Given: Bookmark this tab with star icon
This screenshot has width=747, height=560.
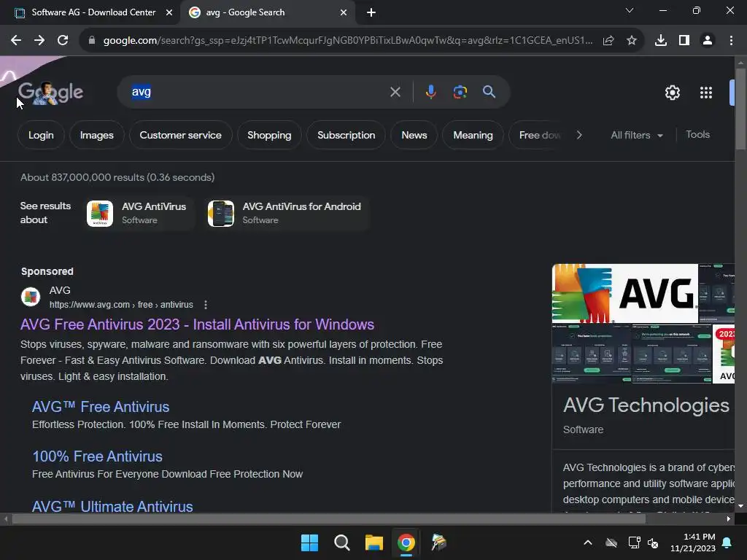Looking at the screenshot, I should [x=632, y=41].
